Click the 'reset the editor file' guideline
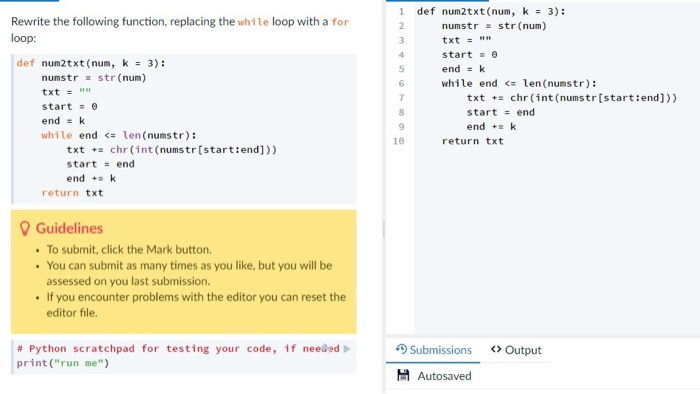Image resolution: width=700 pixels, height=394 pixels. click(196, 305)
